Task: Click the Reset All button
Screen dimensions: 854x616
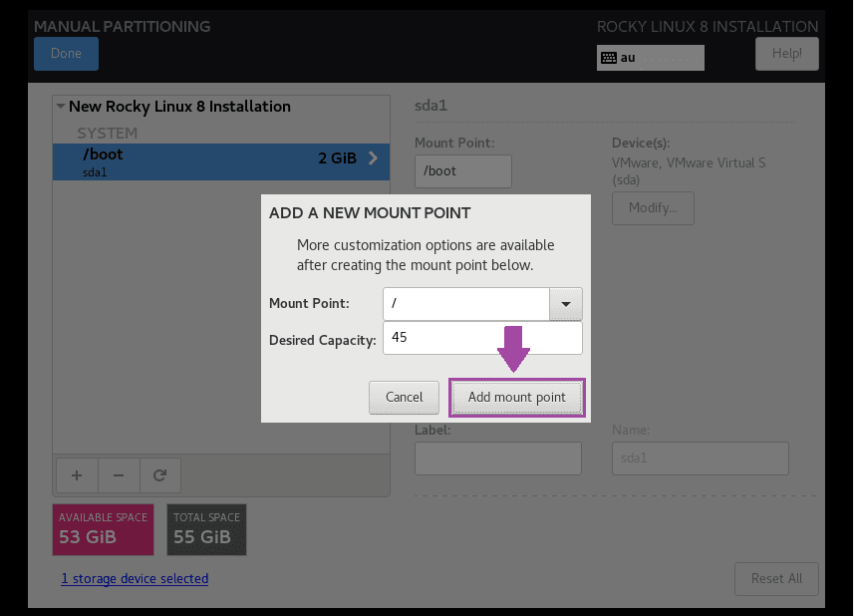Action: 776,579
